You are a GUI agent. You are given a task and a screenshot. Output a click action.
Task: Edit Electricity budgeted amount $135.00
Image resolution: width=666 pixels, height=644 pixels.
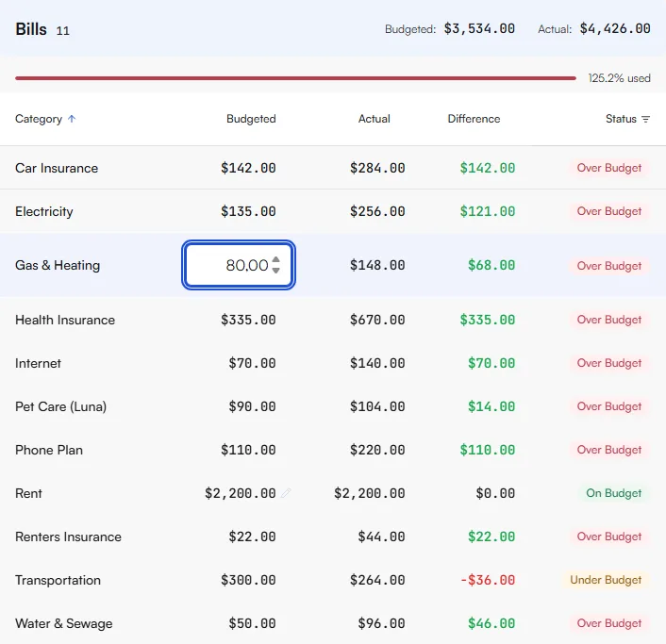(248, 211)
